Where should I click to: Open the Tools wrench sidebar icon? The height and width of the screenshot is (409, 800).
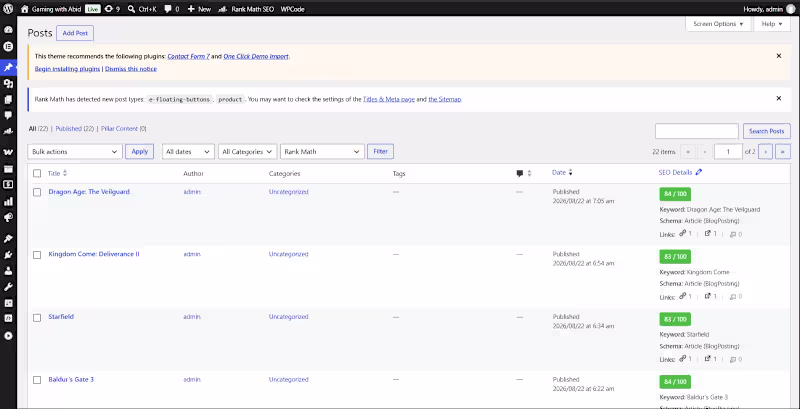8,287
